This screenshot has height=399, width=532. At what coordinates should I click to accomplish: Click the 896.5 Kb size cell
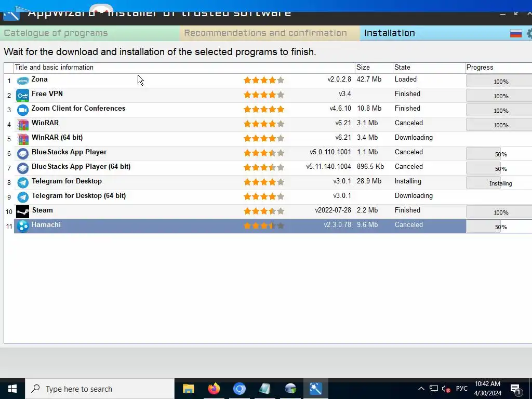coord(370,167)
